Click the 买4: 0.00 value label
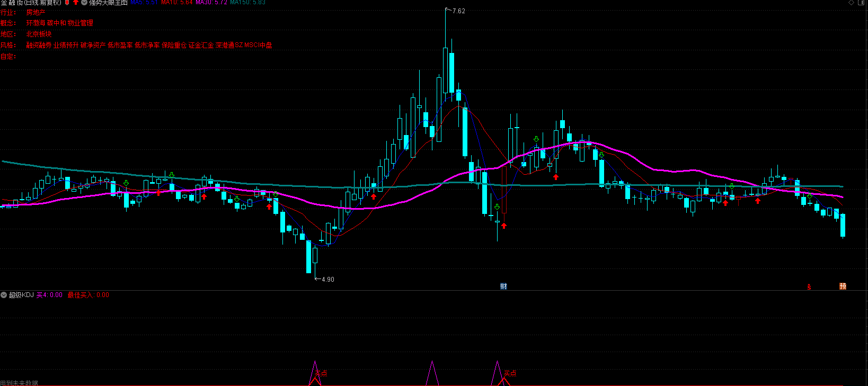 [49, 295]
